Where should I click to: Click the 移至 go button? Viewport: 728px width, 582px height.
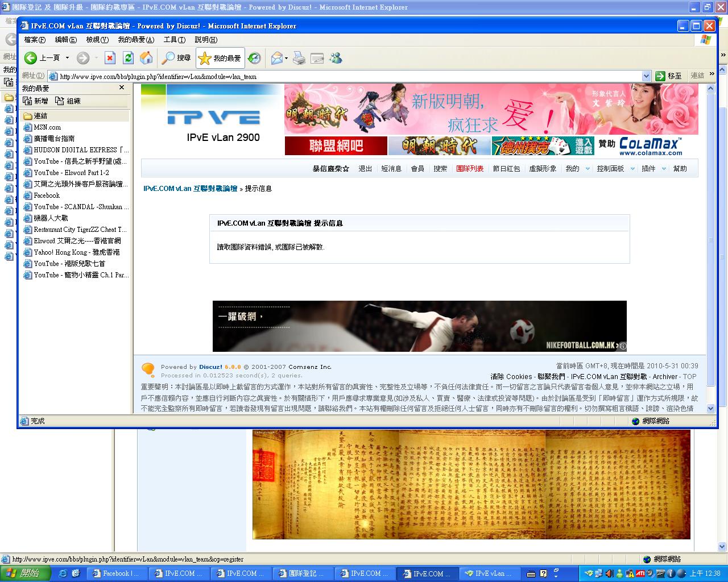click(669, 76)
